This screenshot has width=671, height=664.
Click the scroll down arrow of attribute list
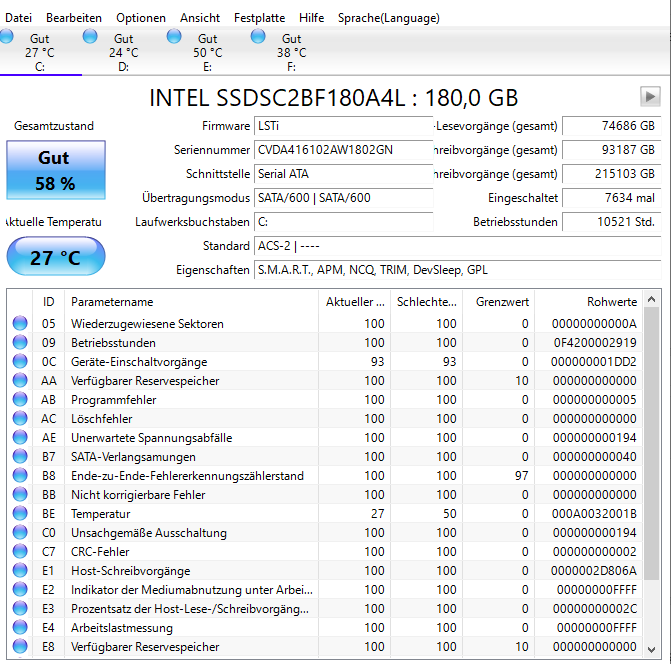[652, 648]
